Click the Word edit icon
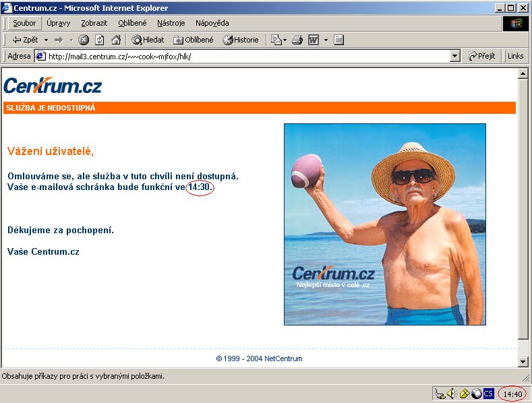This screenshot has width=532, height=403. [x=314, y=40]
